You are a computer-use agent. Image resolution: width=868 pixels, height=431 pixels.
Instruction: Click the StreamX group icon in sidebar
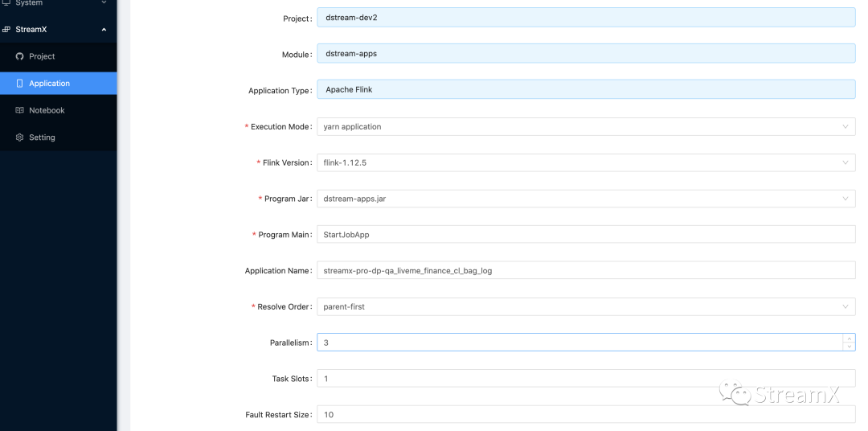coord(7,30)
